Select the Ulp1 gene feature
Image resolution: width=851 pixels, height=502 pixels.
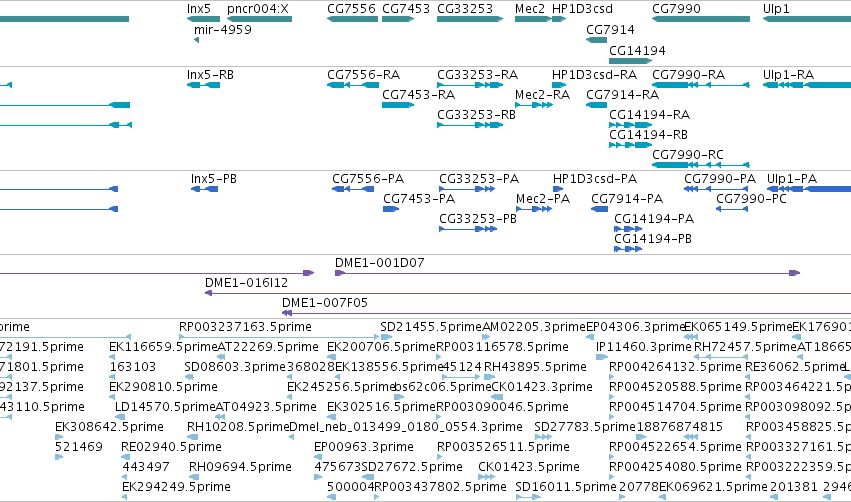tap(806, 19)
